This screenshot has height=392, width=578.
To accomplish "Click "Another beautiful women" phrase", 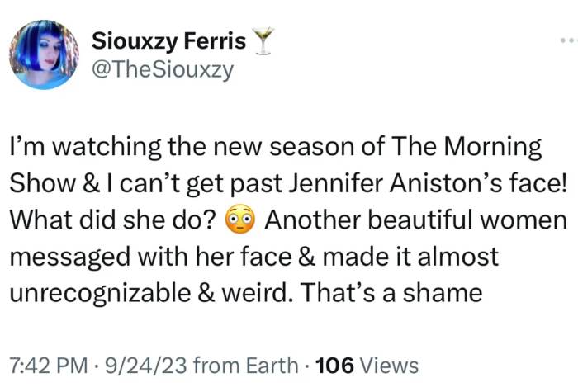I will 415,223.
